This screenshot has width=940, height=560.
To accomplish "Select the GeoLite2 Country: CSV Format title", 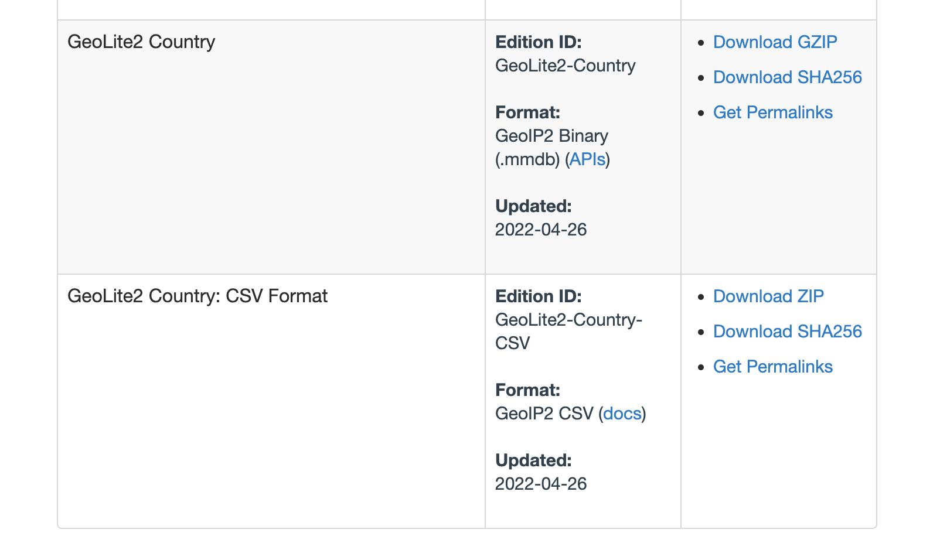I will tap(197, 296).
